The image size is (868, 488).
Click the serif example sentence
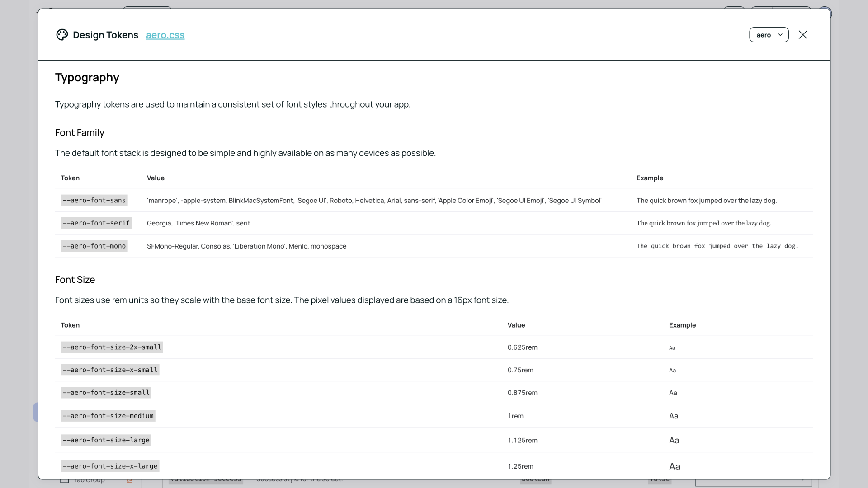tap(703, 223)
